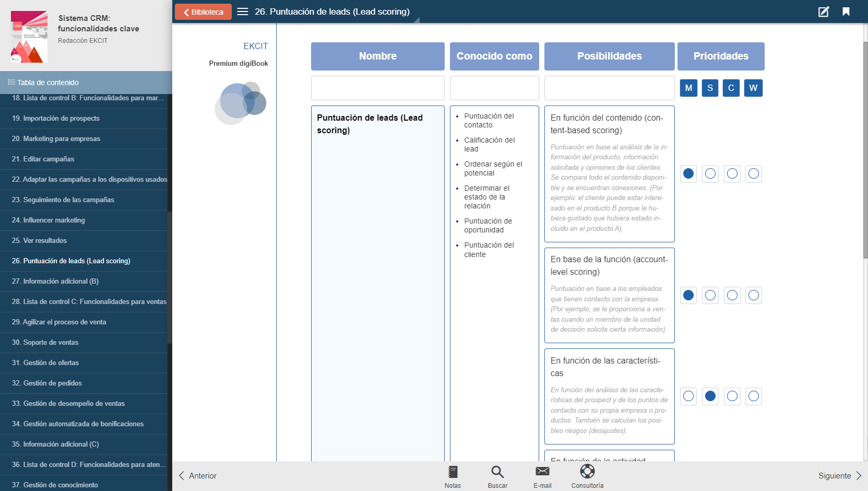
Task: Click the Posibilidades column header
Action: click(x=610, y=56)
